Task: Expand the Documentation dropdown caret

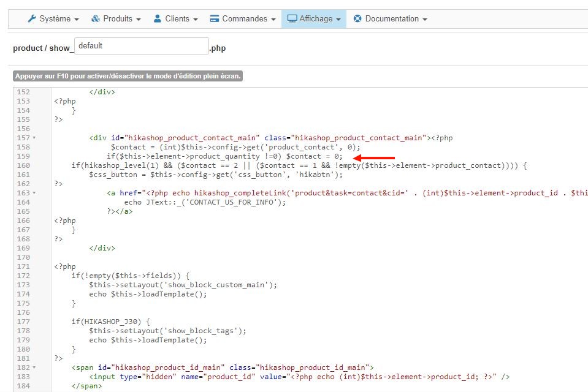Action: (x=424, y=20)
